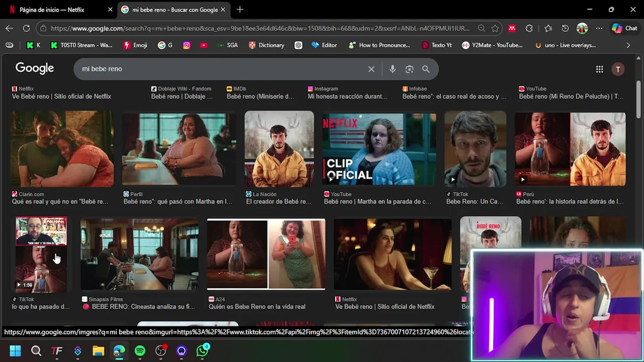This screenshot has width=644, height=362.
Task: Open the Copilot Chat button
Action: (x=624, y=28)
